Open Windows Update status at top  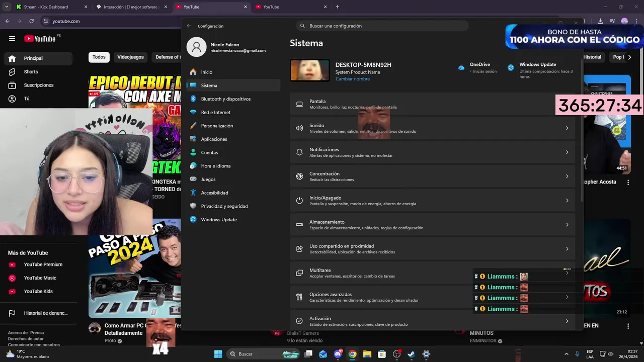[x=540, y=70]
